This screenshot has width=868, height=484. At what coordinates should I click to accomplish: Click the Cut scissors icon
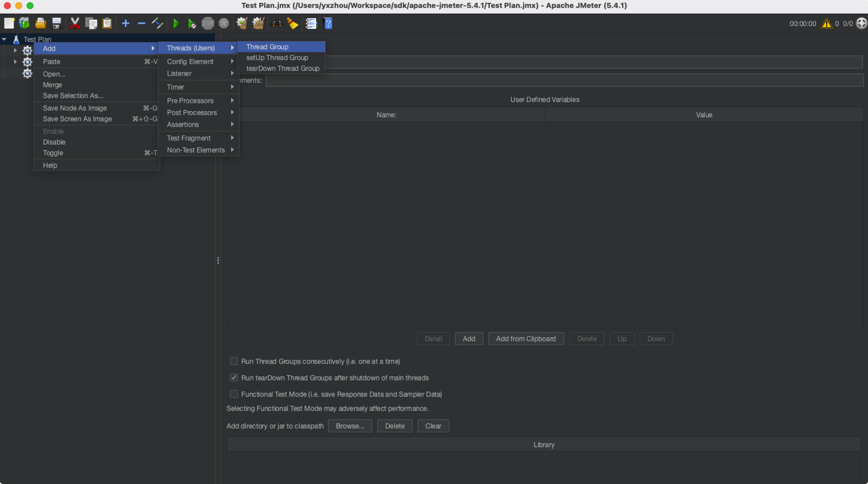(75, 23)
